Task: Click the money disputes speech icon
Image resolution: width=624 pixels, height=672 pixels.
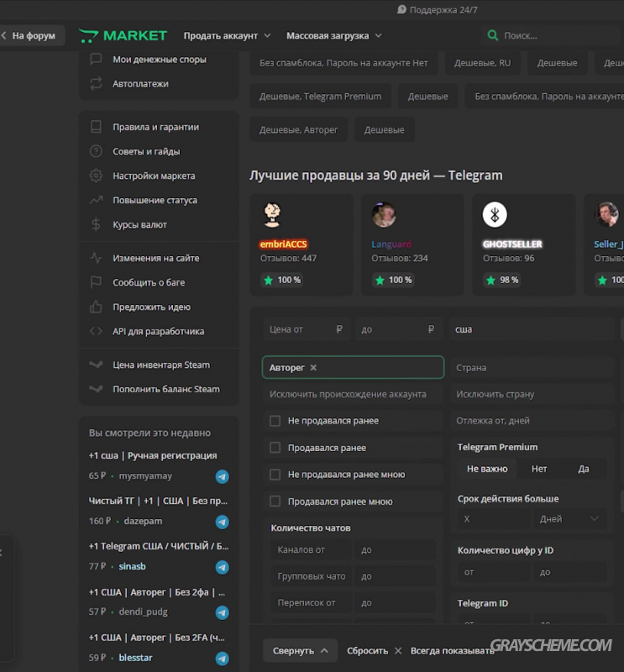Action: pos(96,59)
